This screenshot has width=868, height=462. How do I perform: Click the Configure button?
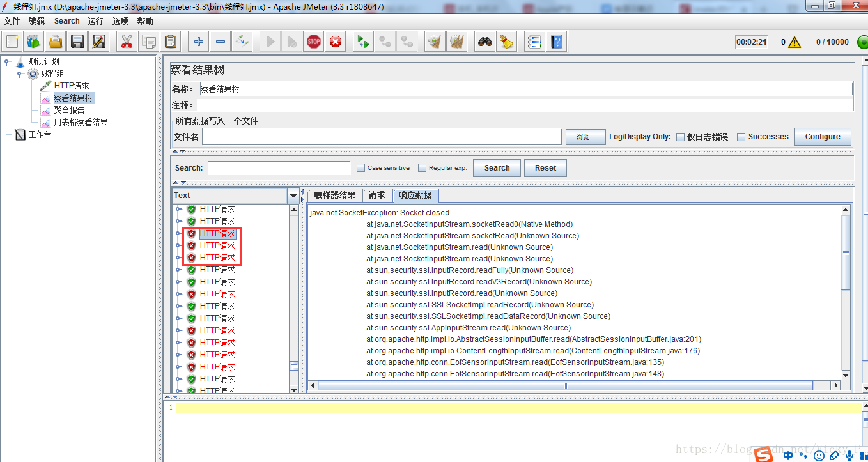(823, 137)
